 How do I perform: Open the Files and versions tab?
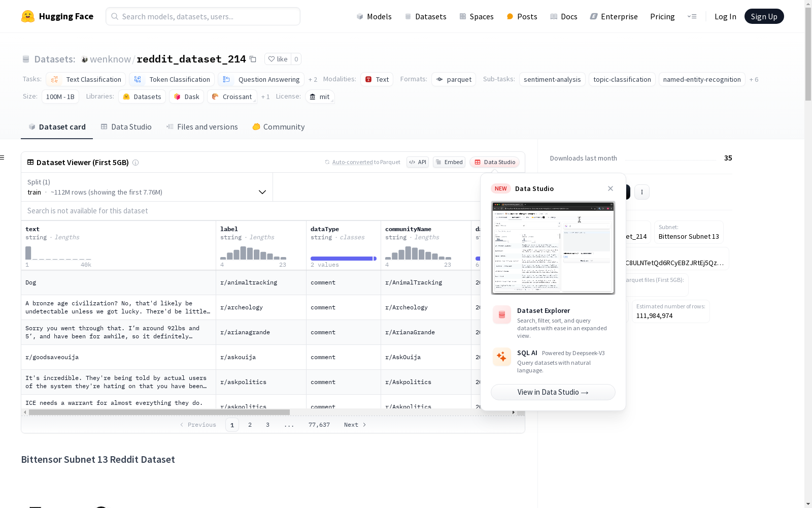(x=202, y=127)
